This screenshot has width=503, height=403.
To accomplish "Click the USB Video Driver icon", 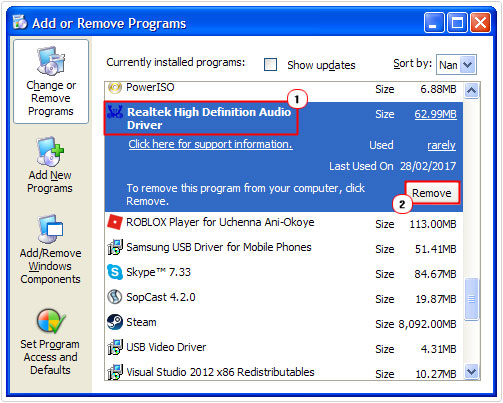I will pyautogui.click(x=115, y=347).
